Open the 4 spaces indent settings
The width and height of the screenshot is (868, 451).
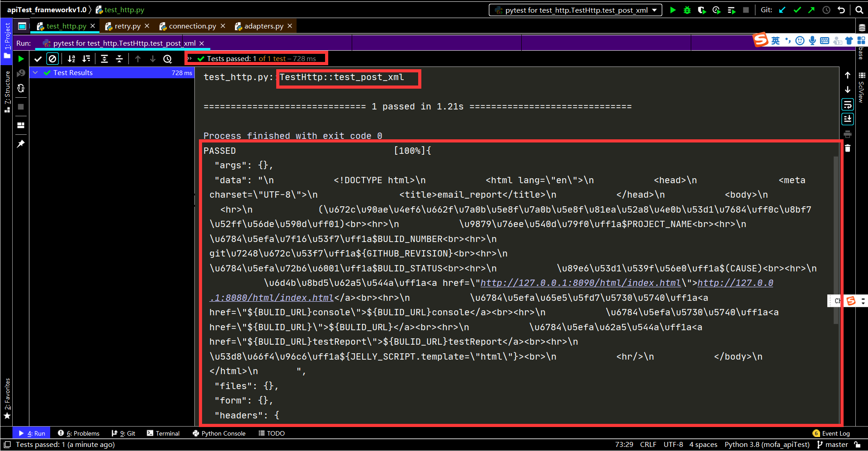coord(703,445)
